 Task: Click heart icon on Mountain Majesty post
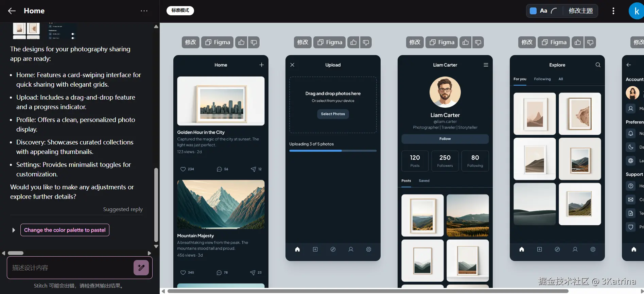(183, 272)
